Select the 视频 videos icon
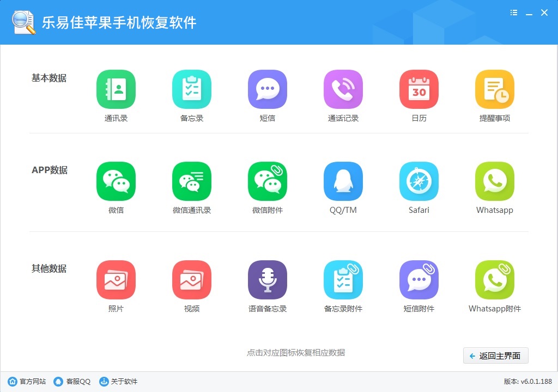Screen dimensions: 558x392 (x=192, y=280)
